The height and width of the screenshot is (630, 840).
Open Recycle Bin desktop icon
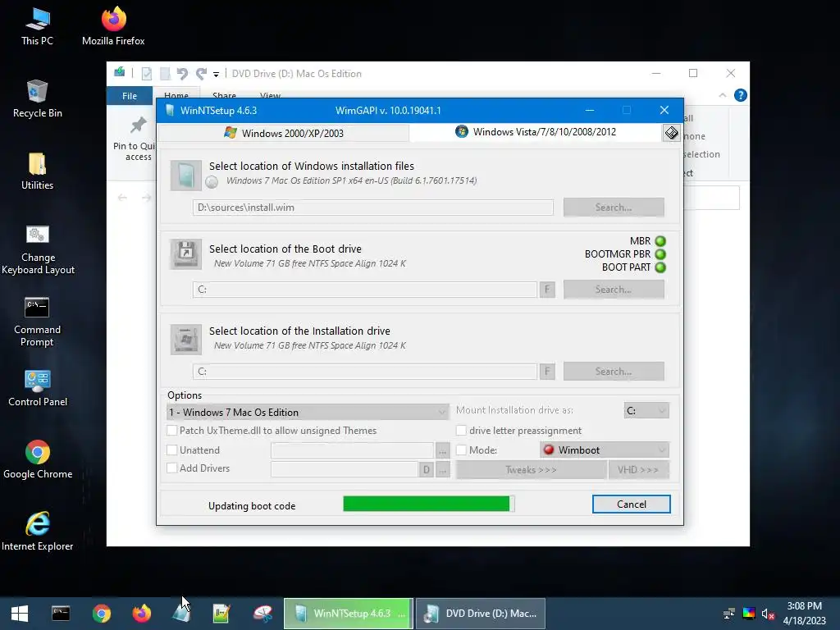click(38, 99)
